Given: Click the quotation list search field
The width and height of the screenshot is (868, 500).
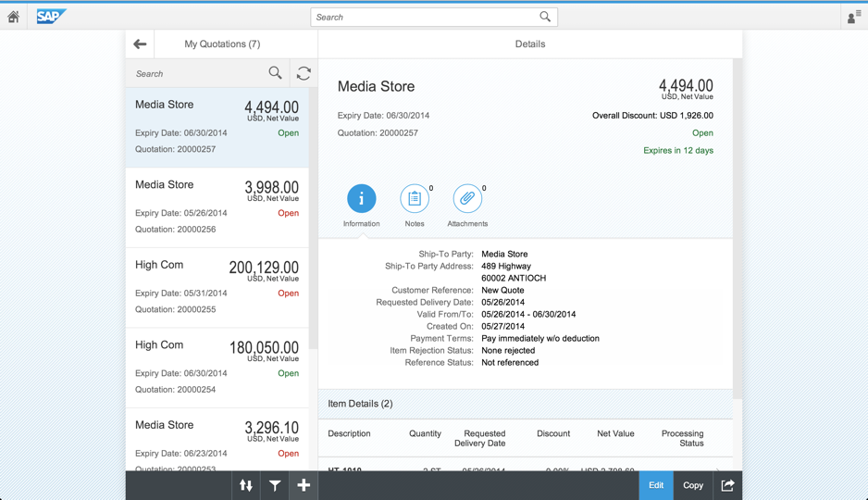Looking at the screenshot, I should point(207,74).
